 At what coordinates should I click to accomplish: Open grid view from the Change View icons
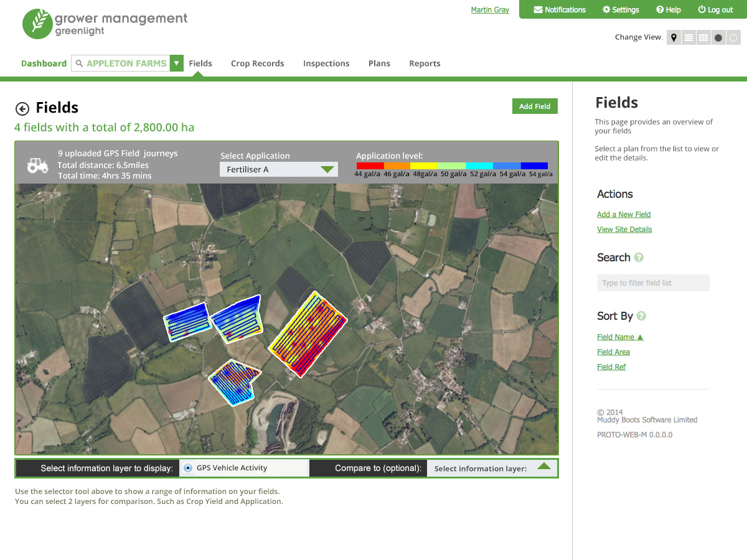(703, 37)
